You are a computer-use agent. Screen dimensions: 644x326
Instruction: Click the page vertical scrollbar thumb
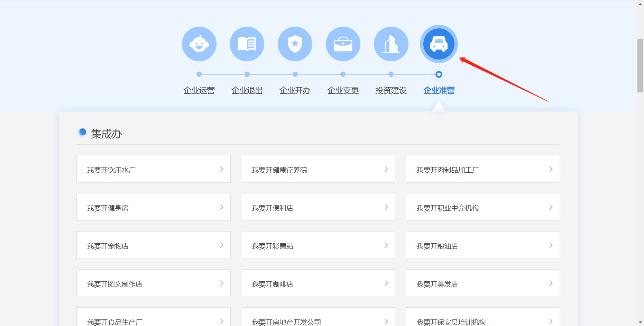(x=640, y=66)
